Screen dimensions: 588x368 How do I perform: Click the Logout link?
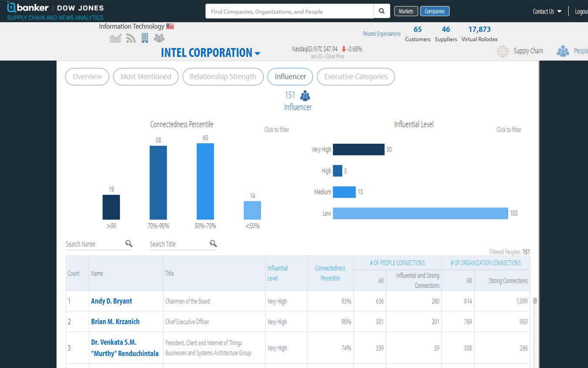click(581, 11)
